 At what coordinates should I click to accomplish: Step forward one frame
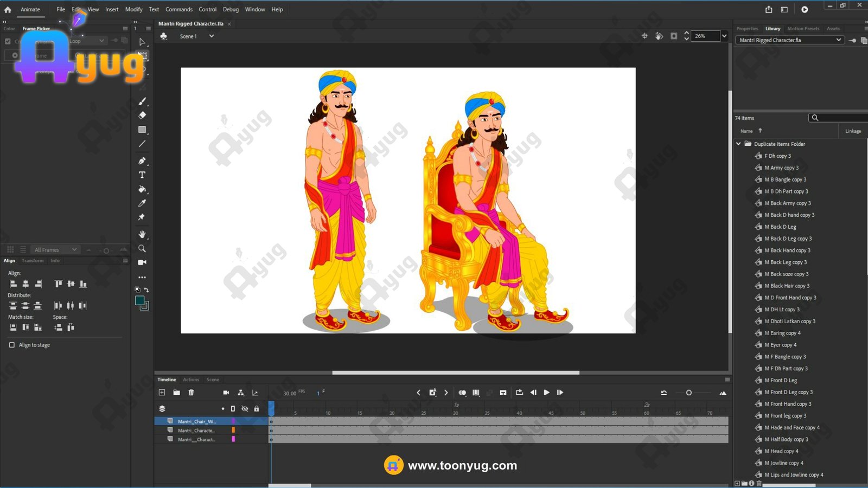point(560,393)
